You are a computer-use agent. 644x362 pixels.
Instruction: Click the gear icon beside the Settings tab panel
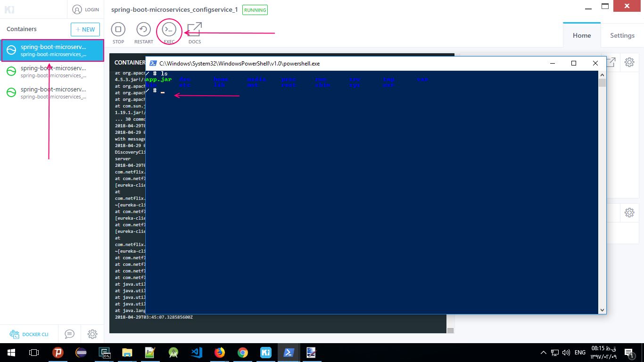[629, 62]
